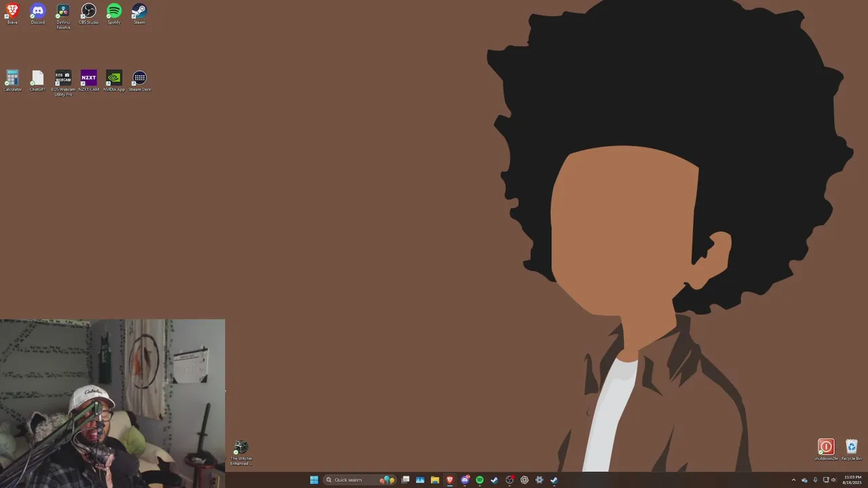Select the Spotify desktop shortcut

114,14
